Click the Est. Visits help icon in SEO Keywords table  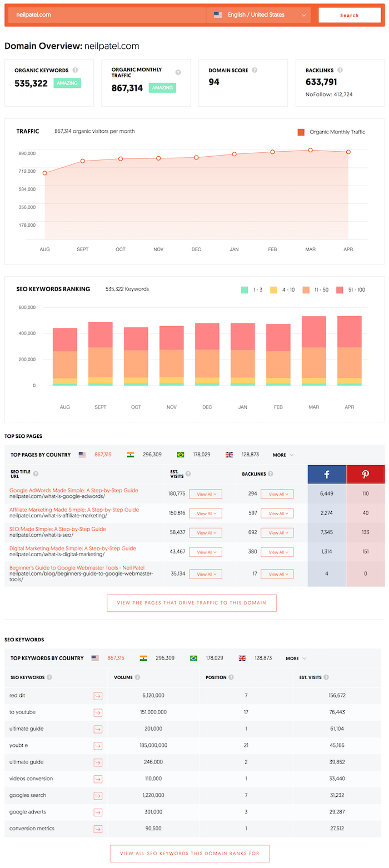(x=326, y=677)
